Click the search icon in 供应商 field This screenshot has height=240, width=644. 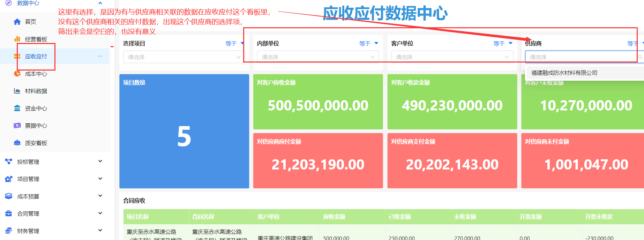[640, 57]
